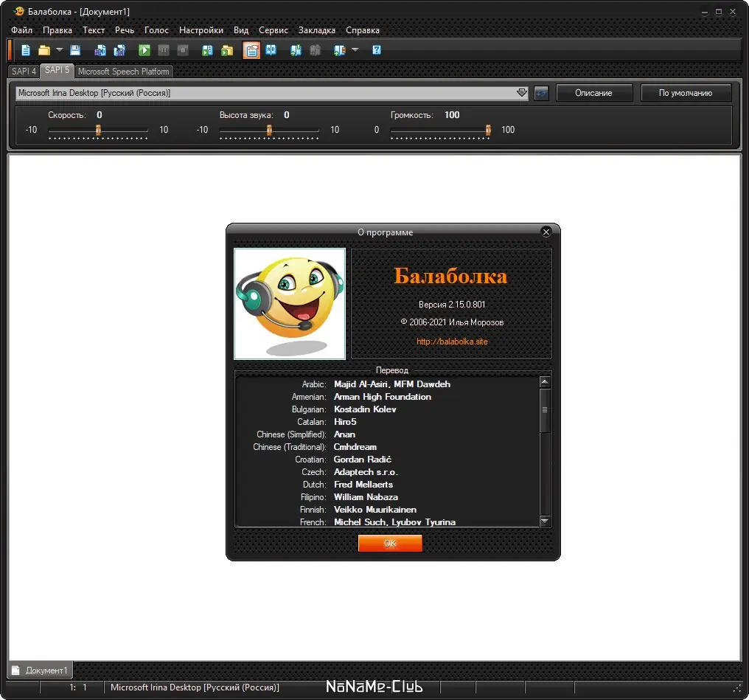
Task: Open the Справка menu
Action: (x=363, y=30)
